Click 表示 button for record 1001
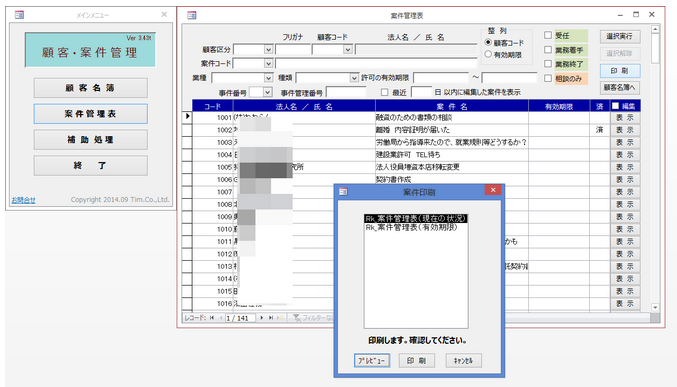Image resolution: width=677 pixels, height=387 pixels. pos(625,117)
